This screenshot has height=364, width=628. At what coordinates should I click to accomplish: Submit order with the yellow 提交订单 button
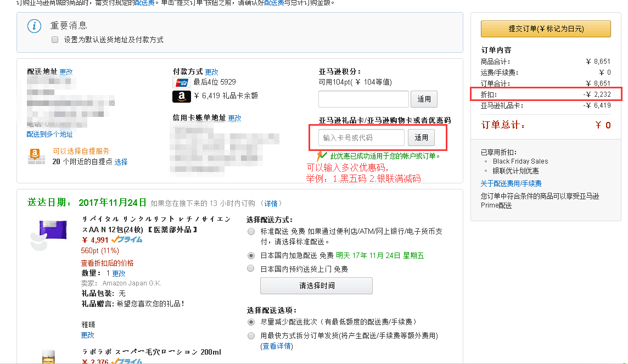pos(546,29)
